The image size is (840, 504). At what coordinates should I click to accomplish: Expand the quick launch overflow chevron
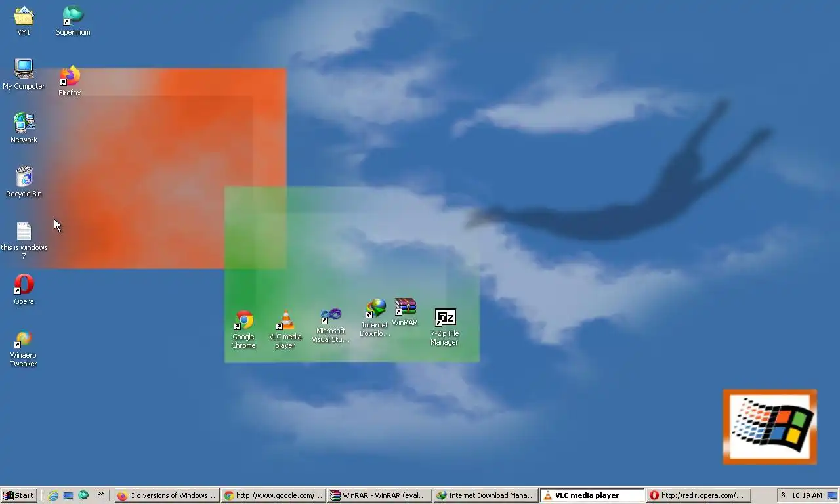(100, 494)
